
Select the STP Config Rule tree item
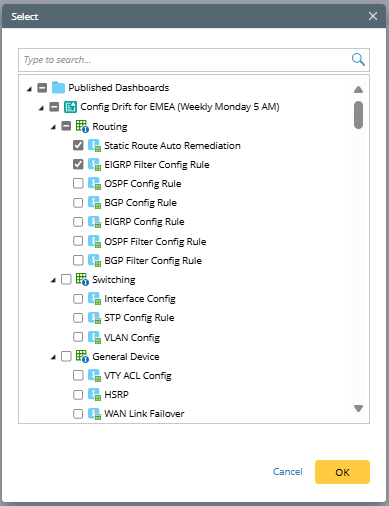point(139,318)
